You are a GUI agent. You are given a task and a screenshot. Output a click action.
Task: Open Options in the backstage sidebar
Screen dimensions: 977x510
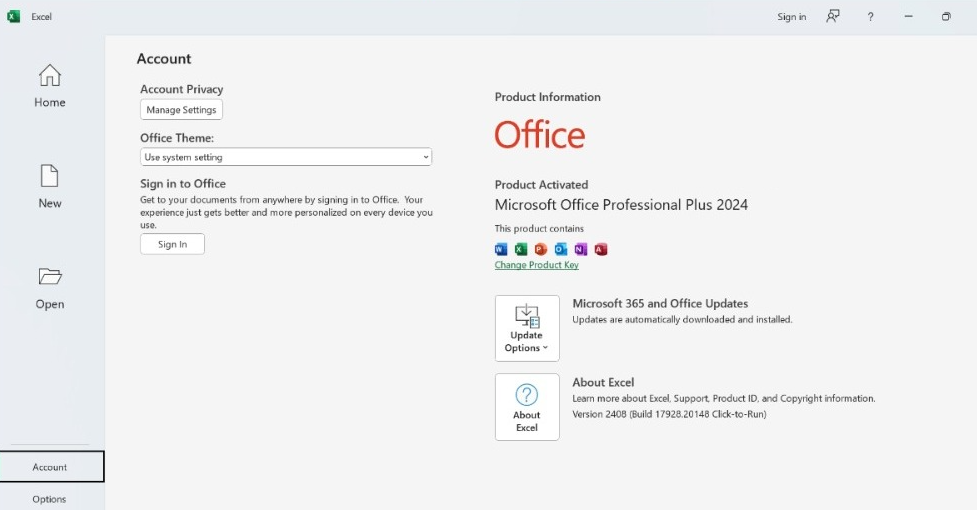click(49, 499)
